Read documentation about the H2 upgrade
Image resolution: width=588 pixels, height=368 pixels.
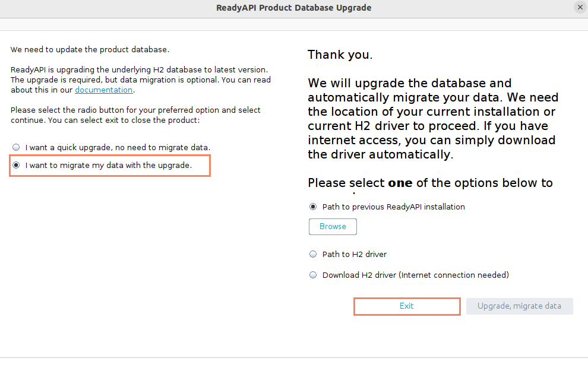pos(103,90)
